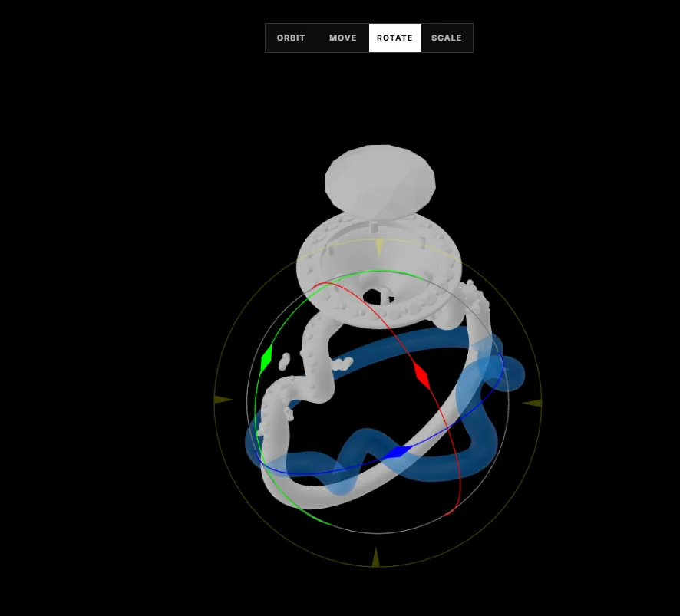Screen dimensions: 680x616
Task: Select the blue rotation arrow handle
Action: click(x=396, y=453)
